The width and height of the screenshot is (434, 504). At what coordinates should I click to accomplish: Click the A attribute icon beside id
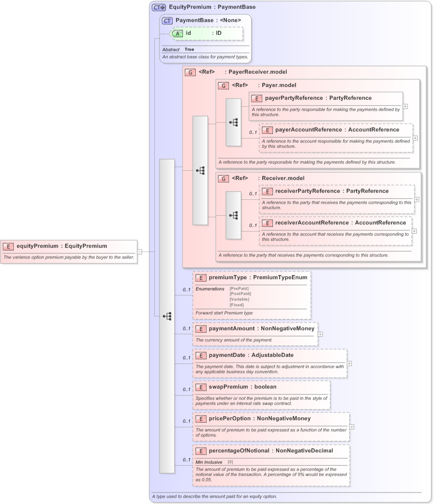tap(177, 33)
